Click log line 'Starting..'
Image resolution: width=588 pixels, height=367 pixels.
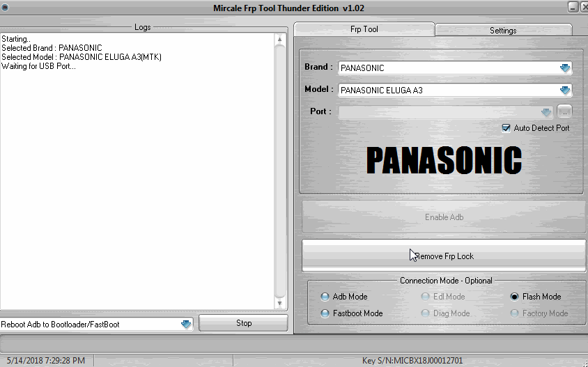(x=16, y=39)
